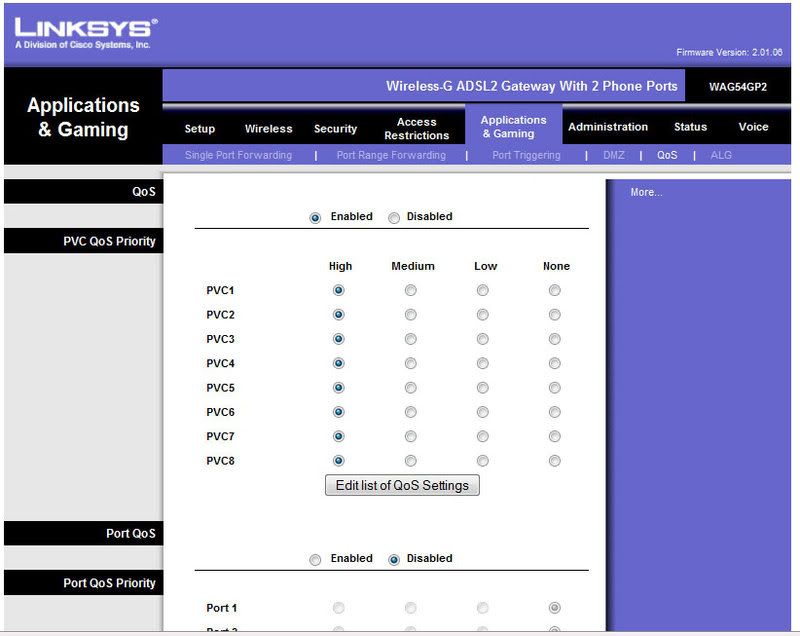Viewport: 800px width, 636px height.
Task: Click the Firmware Version 2.01.06 text
Action: (x=729, y=52)
